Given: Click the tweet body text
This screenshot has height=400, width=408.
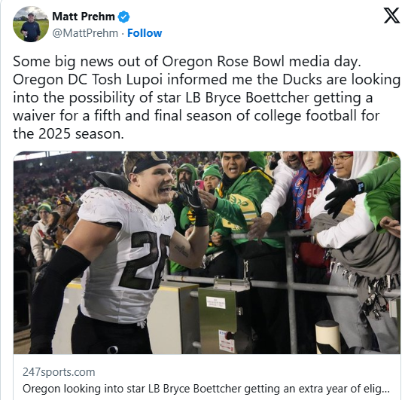Looking at the screenshot, I should (x=207, y=98).
